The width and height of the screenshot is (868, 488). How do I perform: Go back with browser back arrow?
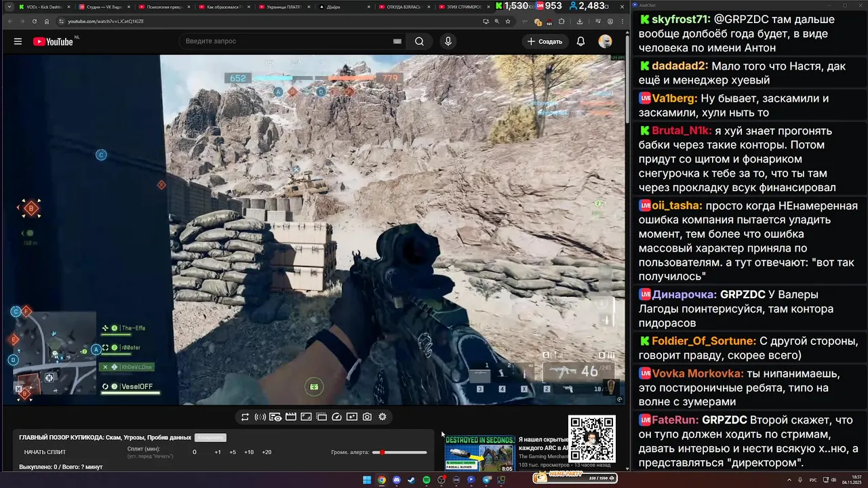click(x=9, y=21)
